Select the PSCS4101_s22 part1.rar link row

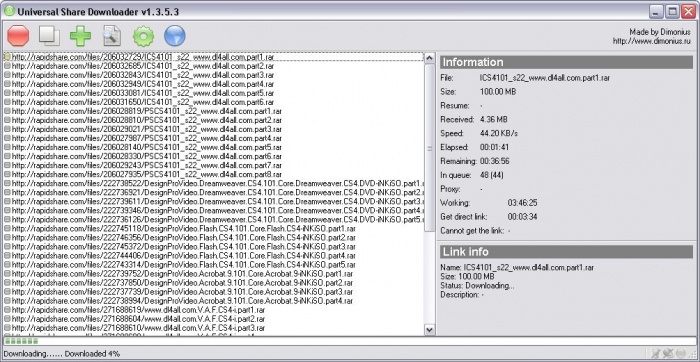[x=213, y=111]
